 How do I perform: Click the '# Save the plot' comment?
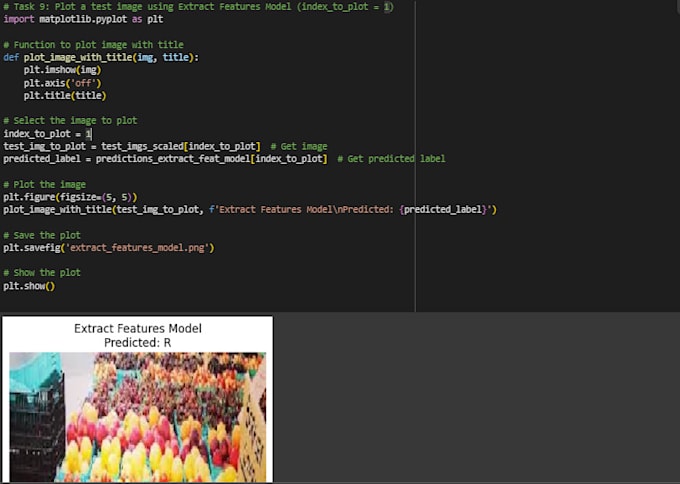click(42, 235)
